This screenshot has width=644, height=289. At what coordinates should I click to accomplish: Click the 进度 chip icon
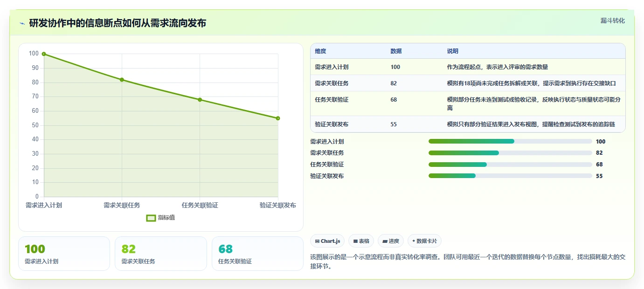pos(385,241)
